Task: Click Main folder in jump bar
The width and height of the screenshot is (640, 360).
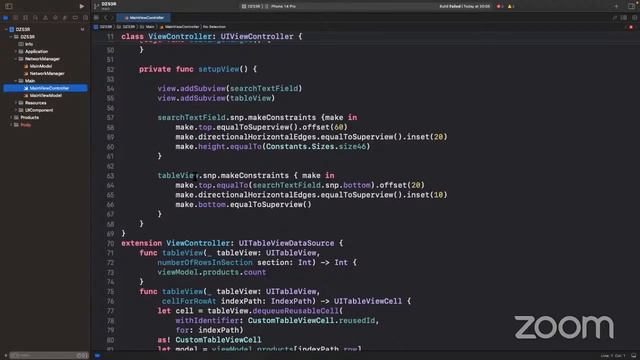Action: point(148,27)
